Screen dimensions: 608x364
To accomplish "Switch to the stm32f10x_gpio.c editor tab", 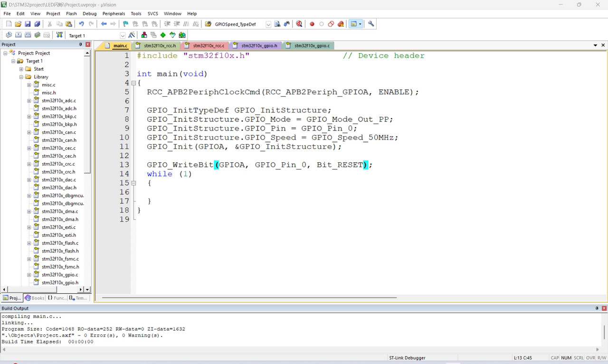I will pos(308,46).
